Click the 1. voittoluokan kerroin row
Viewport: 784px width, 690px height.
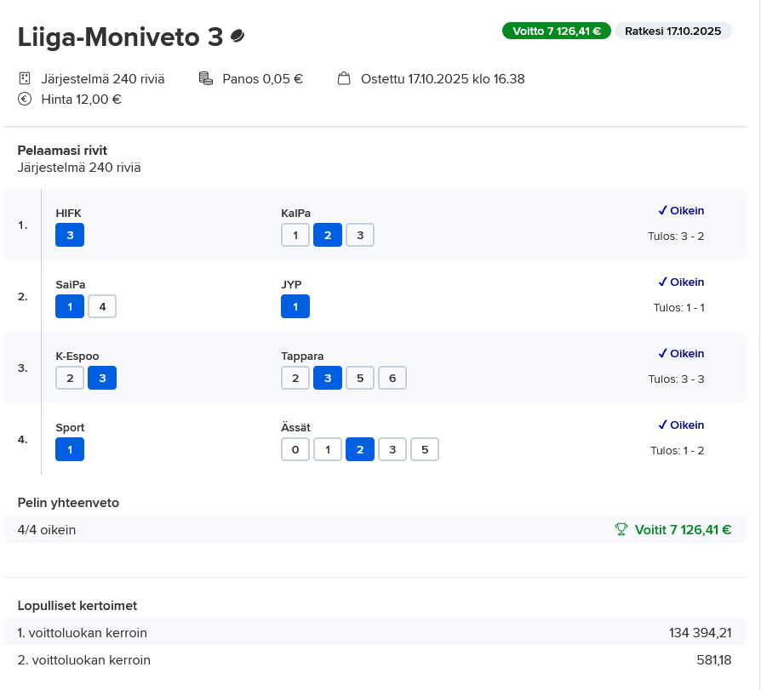[x=375, y=632]
